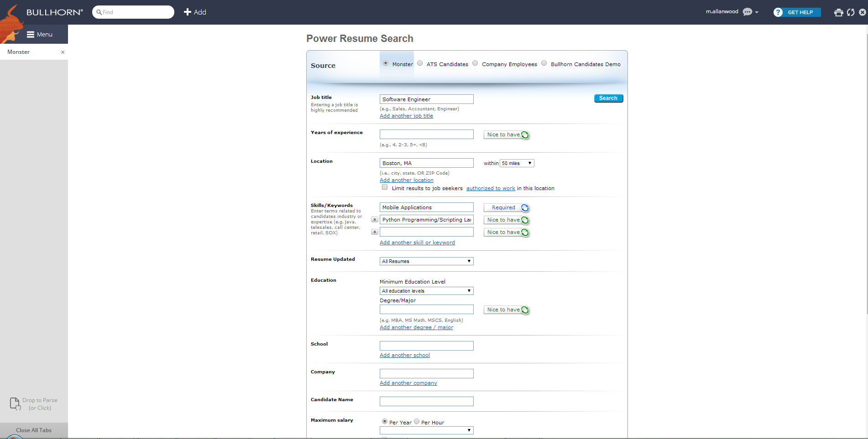Click Add another skill or keyword link
The image size is (868, 439).
[417, 243]
